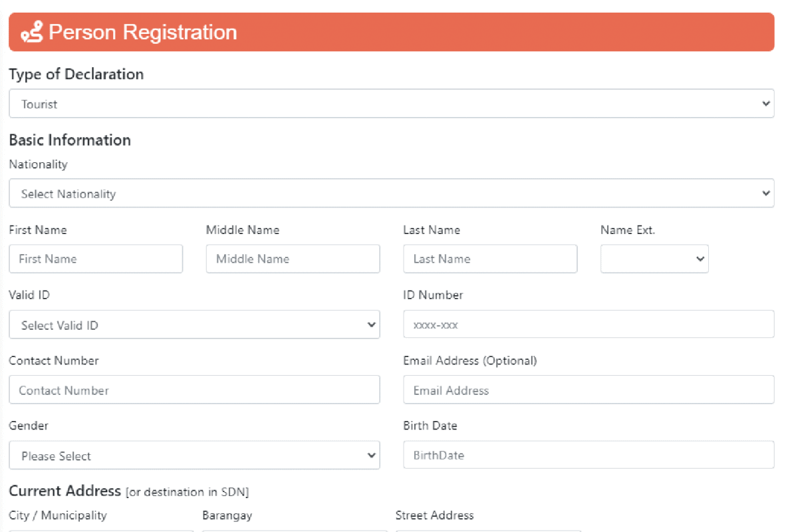Expand the Select Nationality dropdown
The width and height of the screenshot is (798, 532).
pyautogui.click(x=391, y=194)
